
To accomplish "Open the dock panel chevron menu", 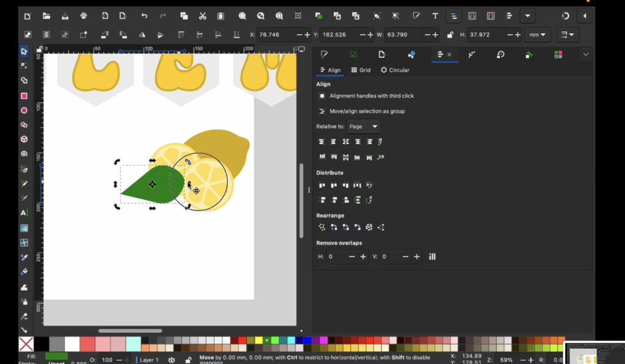I will point(585,54).
